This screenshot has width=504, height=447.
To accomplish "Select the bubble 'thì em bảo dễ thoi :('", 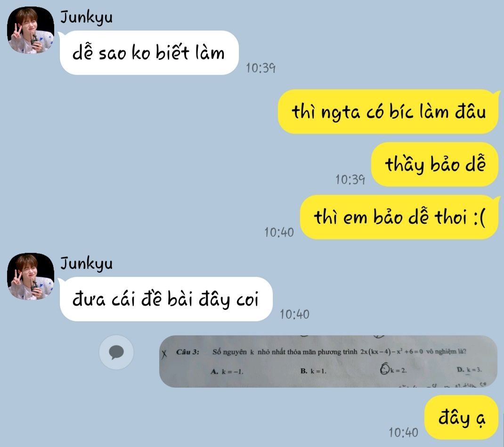I will [399, 217].
